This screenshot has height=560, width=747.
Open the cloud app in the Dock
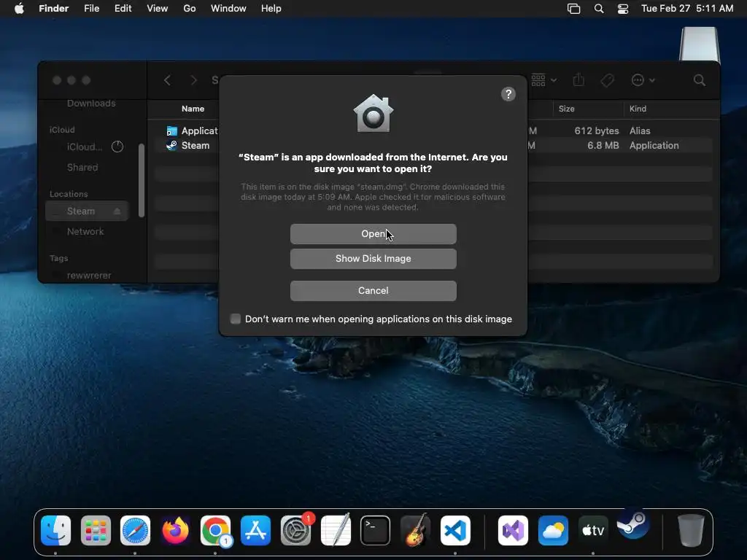[553, 530]
